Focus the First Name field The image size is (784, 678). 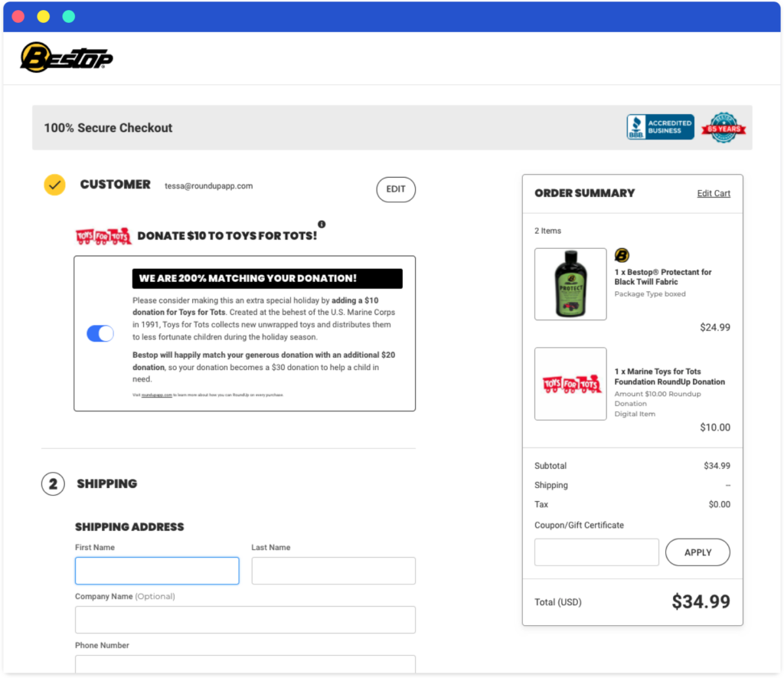click(x=157, y=571)
